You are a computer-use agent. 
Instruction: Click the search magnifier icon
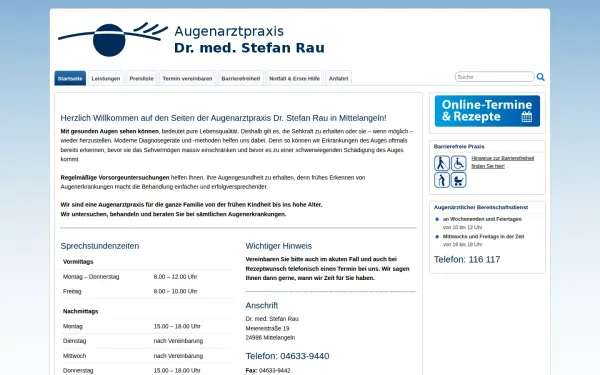click(x=540, y=77)
